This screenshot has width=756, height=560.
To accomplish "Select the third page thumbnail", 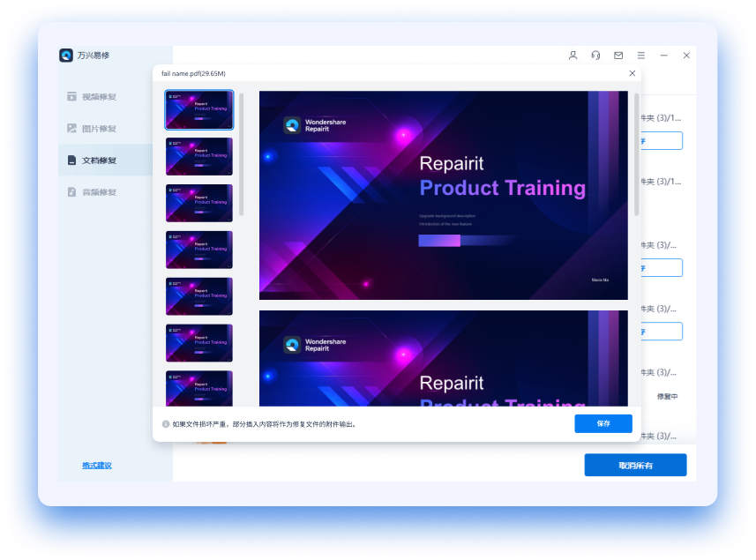I will click(x=199, y=203).
